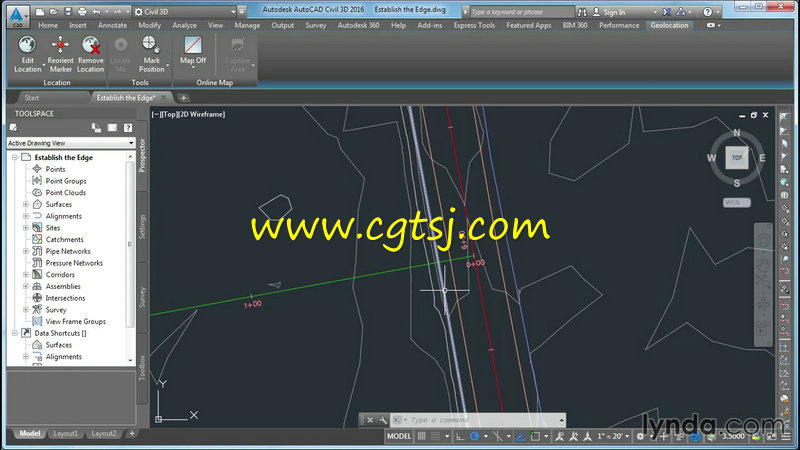Toggle ortho mode in status bar
This screenshot has width=800, height=450.
pos(460,436)
